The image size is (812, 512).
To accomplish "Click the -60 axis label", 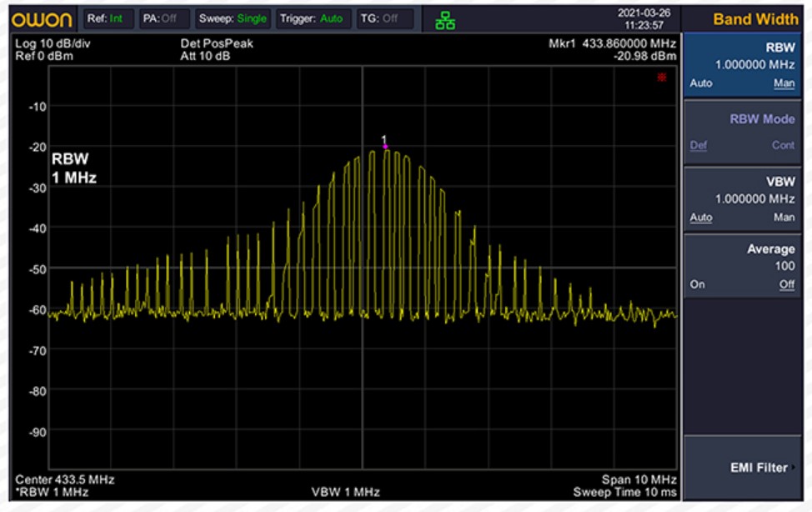I will (x=38, y=310).
